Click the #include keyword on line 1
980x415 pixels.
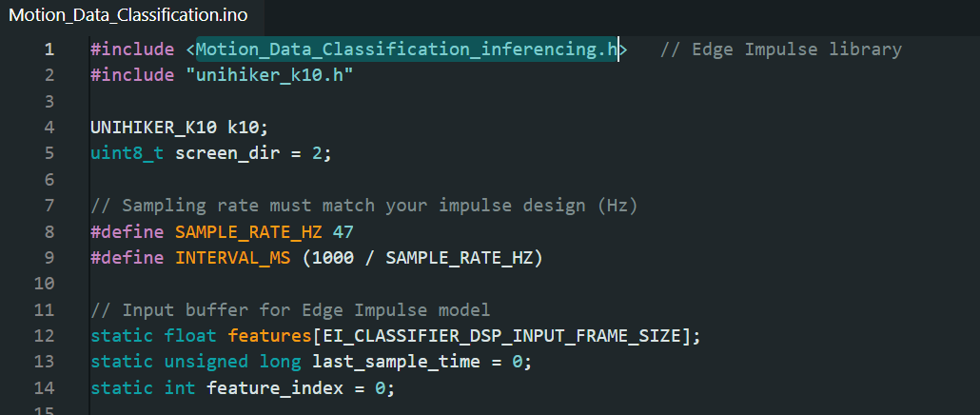tap(132, 49)
